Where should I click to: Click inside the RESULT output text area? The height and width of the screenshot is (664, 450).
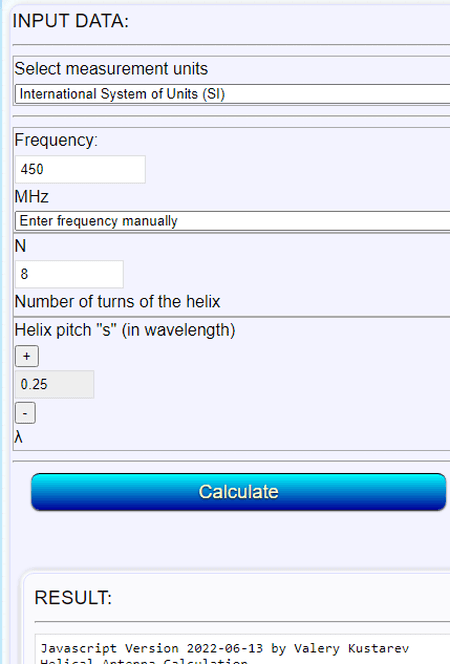(x=242, y=649)
